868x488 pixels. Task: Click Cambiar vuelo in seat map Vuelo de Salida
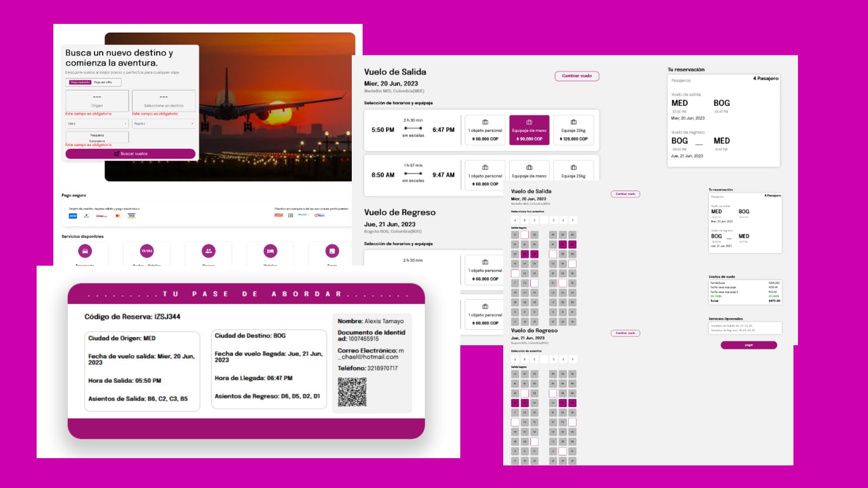point(625,194)
